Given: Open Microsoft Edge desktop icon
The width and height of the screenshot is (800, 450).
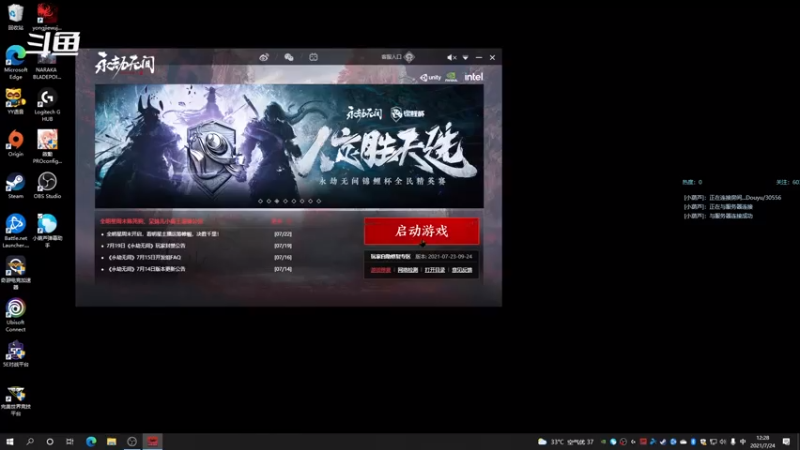Looking at the screenshot, I should [x=15, y=62].
